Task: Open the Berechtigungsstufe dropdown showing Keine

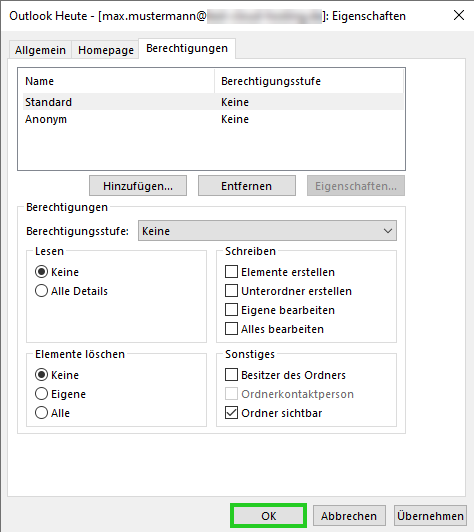Action: (267, 231)
